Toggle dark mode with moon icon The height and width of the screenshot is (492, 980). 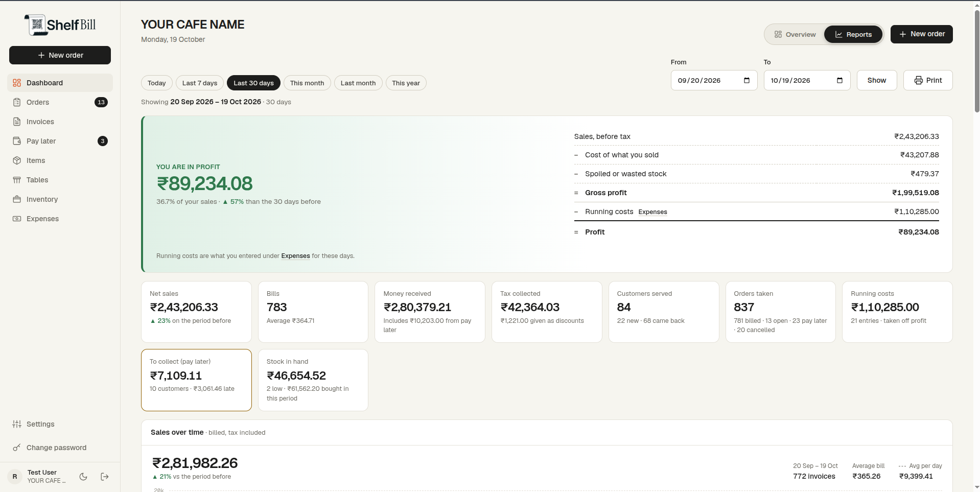[x=83, y=477]
